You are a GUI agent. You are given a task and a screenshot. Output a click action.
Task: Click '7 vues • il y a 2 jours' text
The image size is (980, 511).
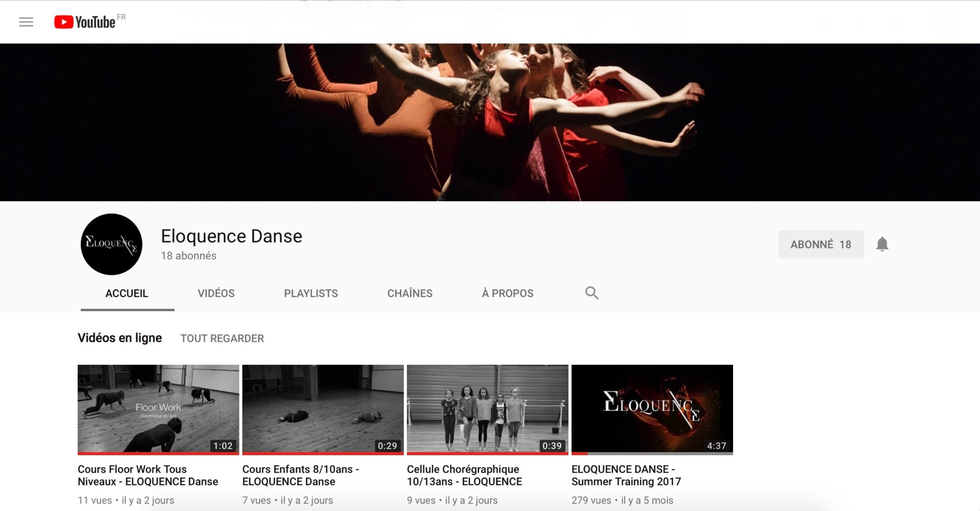[x=287, y=500]
